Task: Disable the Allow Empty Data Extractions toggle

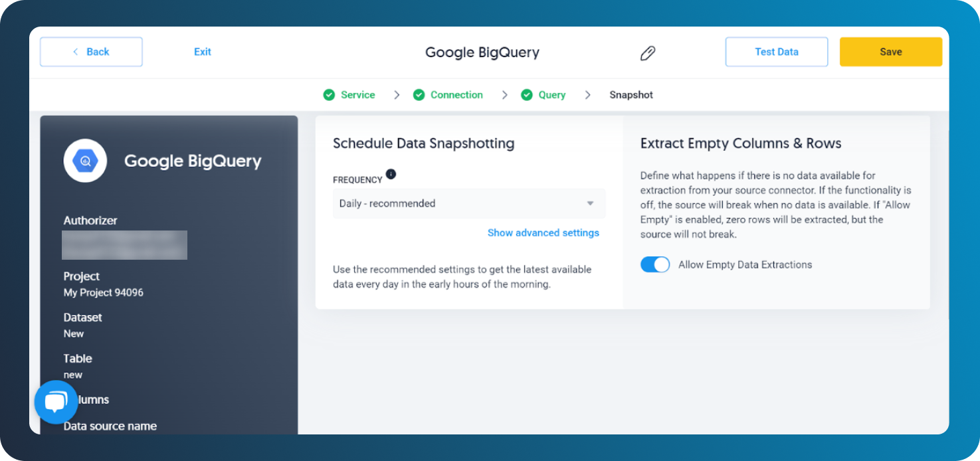Action: coord(655,264)
